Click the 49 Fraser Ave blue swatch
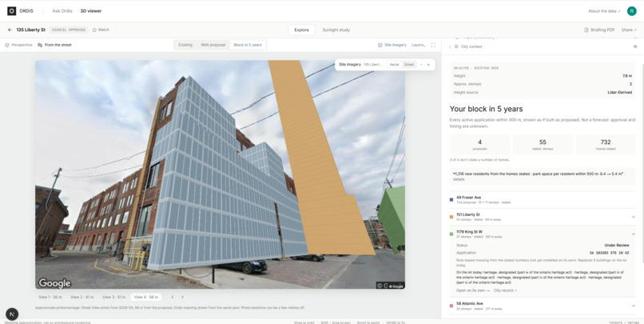This screenshot has height=324, width=644. point(451,200)
